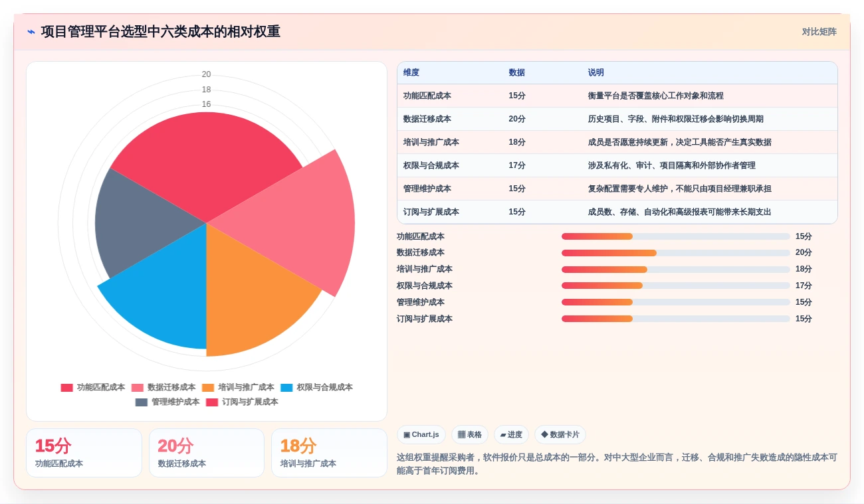The image size is (864, 504).
Task: Click the description 衡量平台是否覆盖核心工作对象和流程
Action: 656,96
